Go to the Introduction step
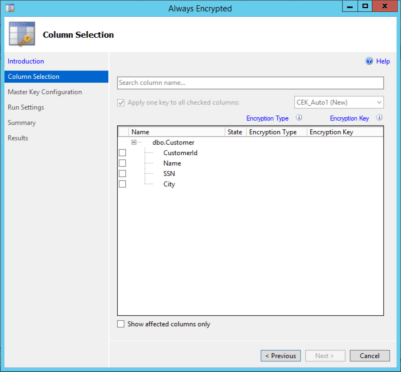This screenshot has width=401, height=372. (x=26, y=61)
